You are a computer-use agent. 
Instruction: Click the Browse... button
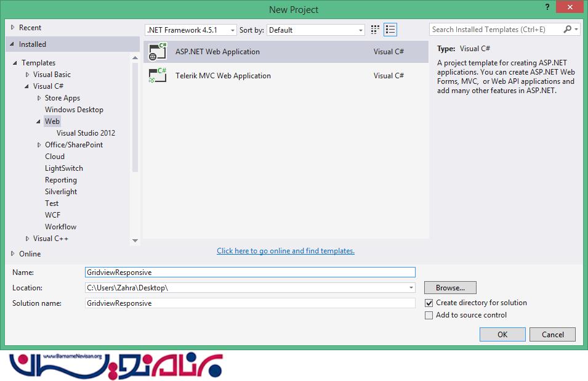coord(450,288)
